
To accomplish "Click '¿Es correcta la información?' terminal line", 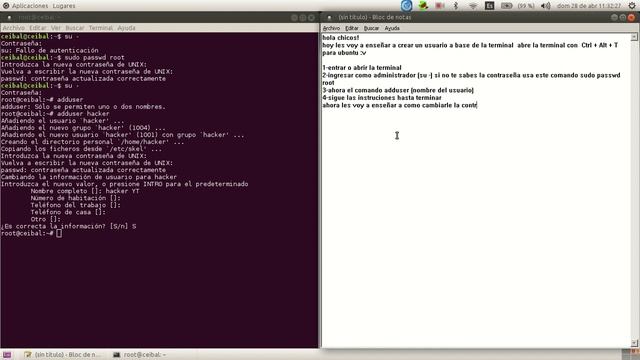I will click(x=68, y=226).
